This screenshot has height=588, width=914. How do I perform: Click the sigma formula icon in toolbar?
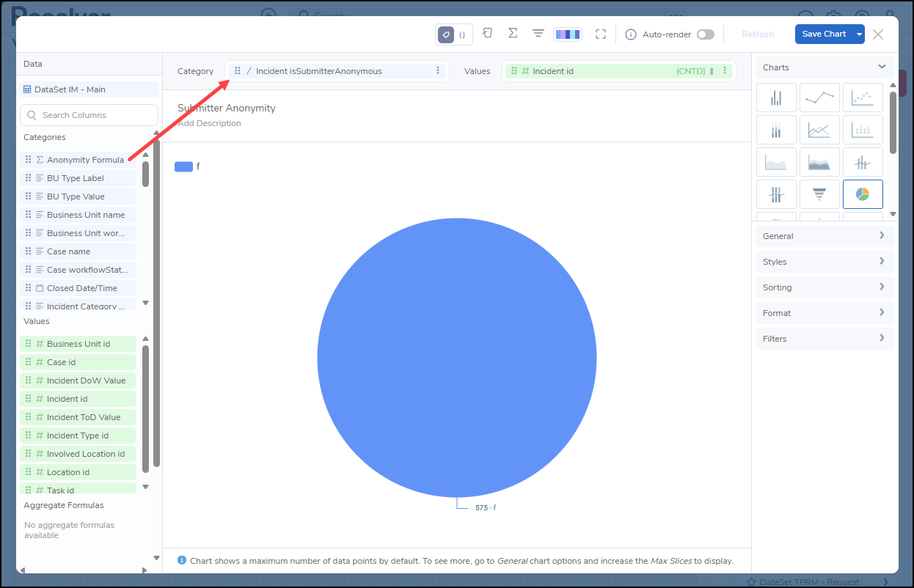click(513, 34)
